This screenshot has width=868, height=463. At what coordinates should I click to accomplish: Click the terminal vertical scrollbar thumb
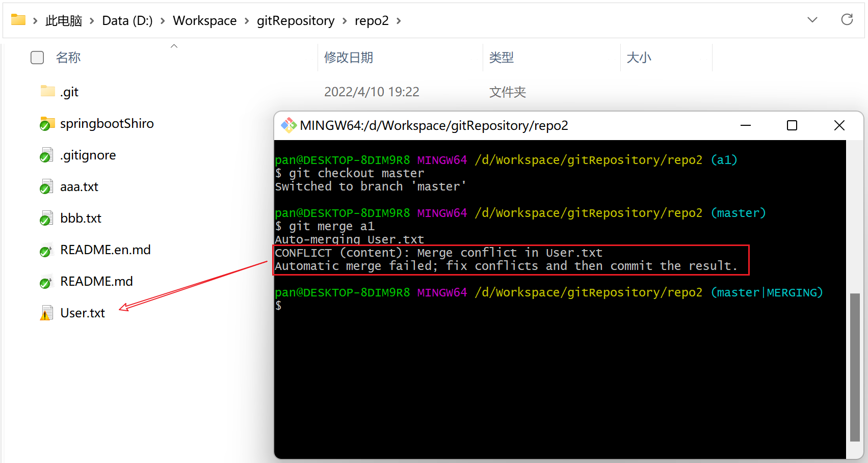855,367
